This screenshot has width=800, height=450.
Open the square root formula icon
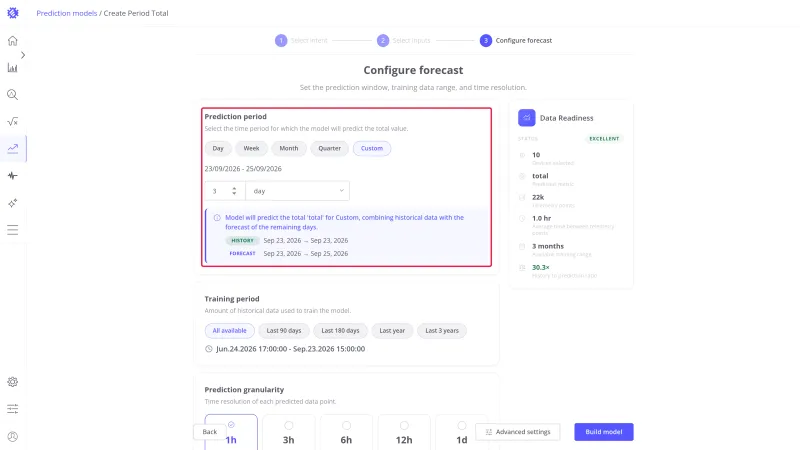click(x=13, y=121)
